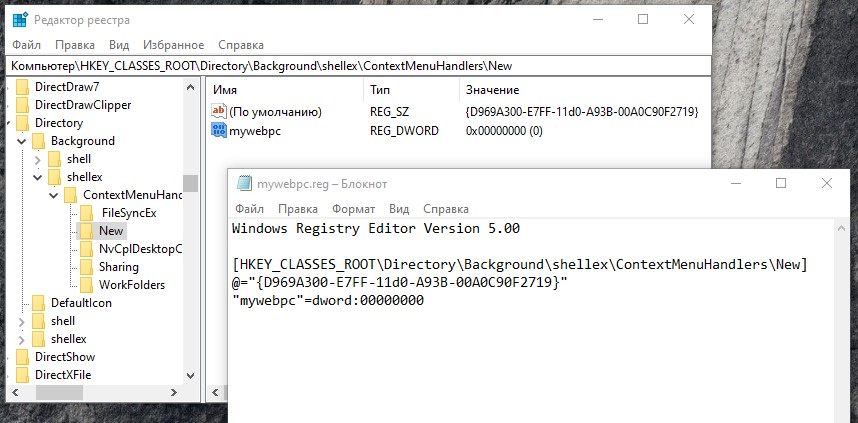Open the Файл menu in Registry Editor
Image resolution: width=858 pixels, height=423 pixels.
coord(26,45)
